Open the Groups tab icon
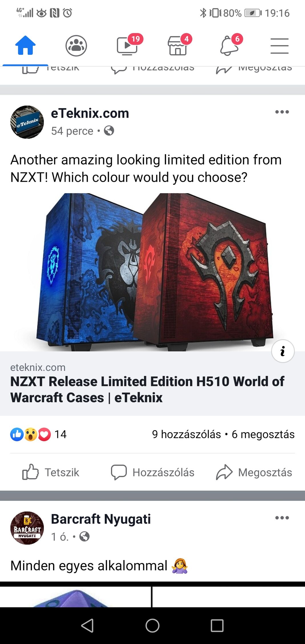Image resolution: width=305 pixels, height=644 pixels. 76,46
